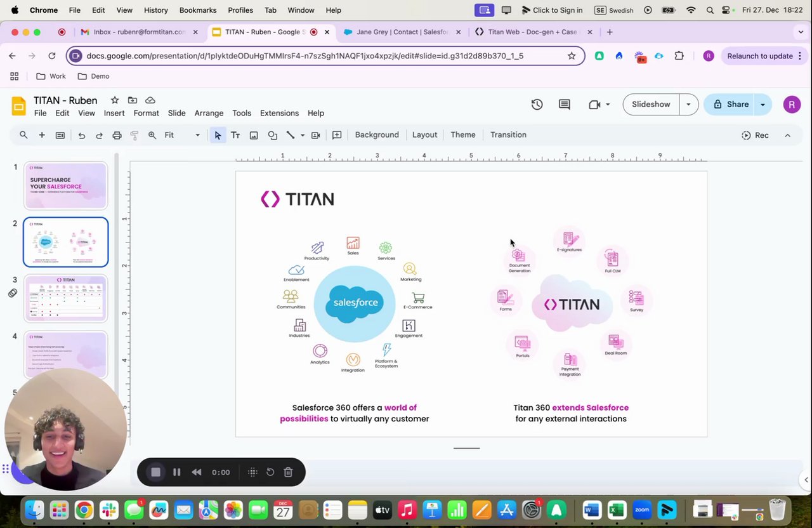Image resolution: width=812 pixels, height=528 pixels.
Task: Select slide 3 thumbnail
Action: click(66, 298)
